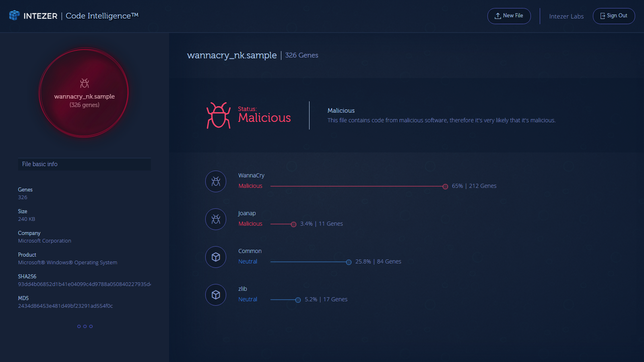Go to the third pagination dot
The height and width of the screenshot is (362, 644).
click(x=91, y=326)
